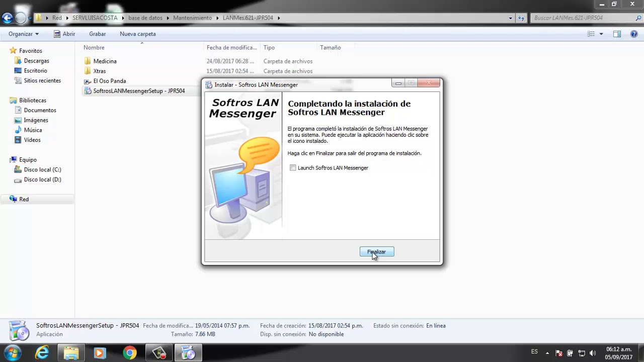Create folder with Nueva carpeta

[138, 34]
